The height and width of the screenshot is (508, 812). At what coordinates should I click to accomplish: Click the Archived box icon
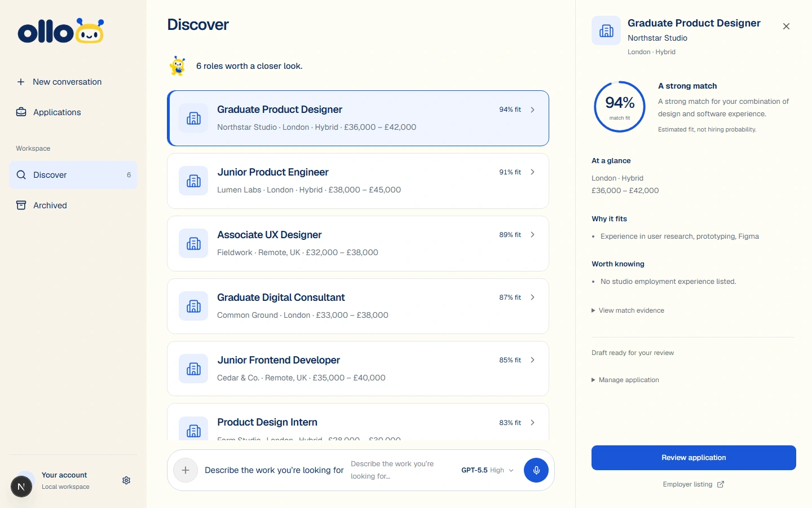point(21,205)
